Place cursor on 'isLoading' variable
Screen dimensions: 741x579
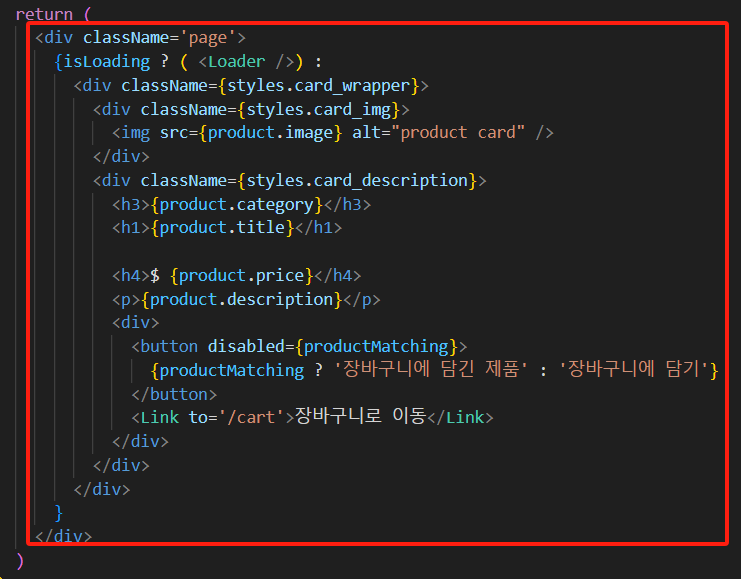tap(107, 62)
